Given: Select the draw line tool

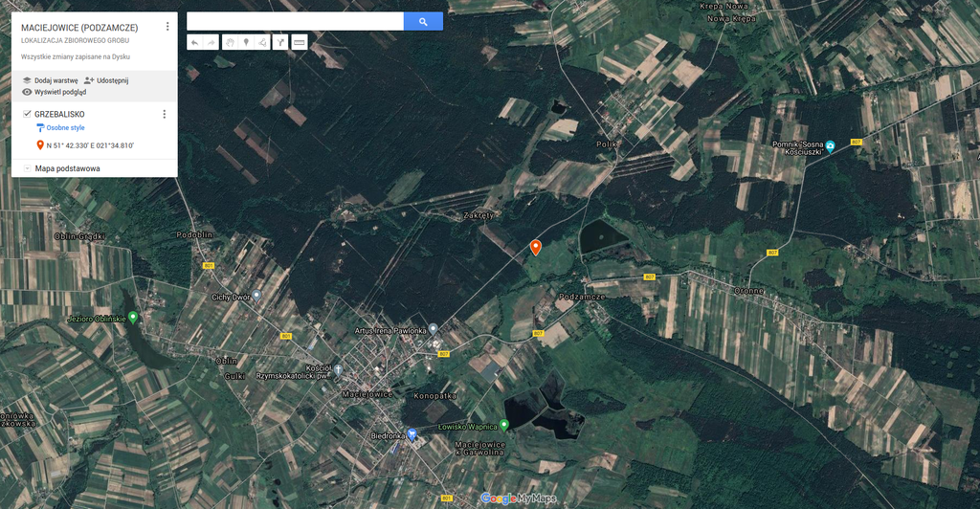Looking at the screenshot, I should (262, 42).
